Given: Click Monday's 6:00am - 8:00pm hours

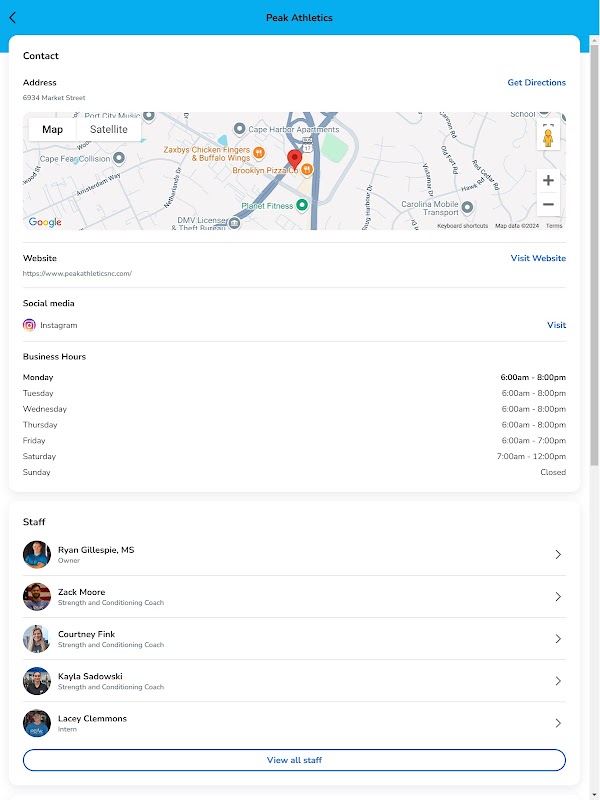Looking at the screenshot, I should coord(533,378).
